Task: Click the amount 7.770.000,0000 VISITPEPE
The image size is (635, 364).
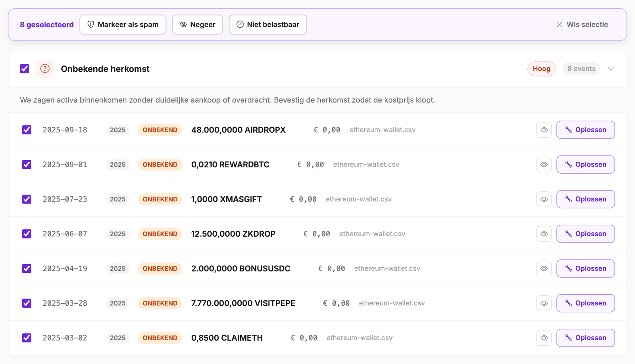Action: 243,303
